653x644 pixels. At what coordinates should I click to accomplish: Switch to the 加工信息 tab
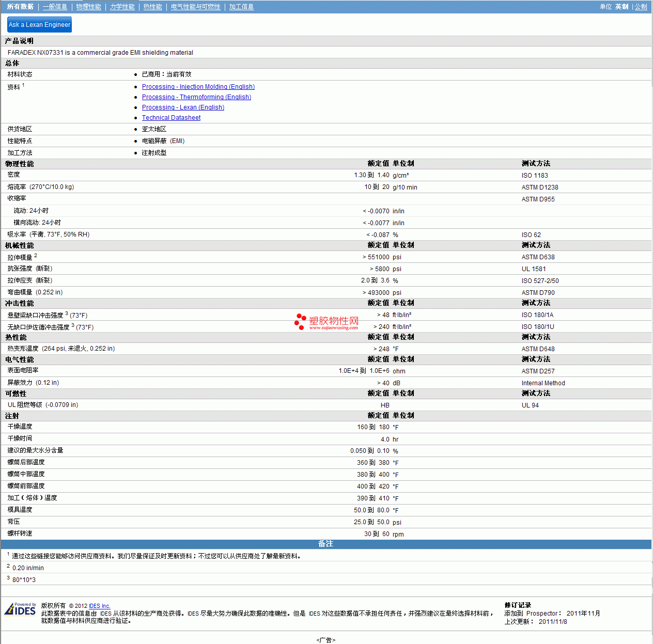coord(241,7)
